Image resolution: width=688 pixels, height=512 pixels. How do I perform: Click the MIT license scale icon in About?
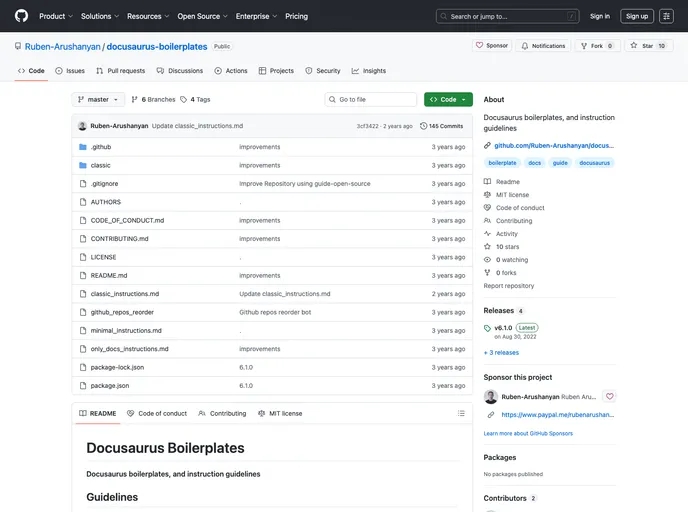point(487,195)
